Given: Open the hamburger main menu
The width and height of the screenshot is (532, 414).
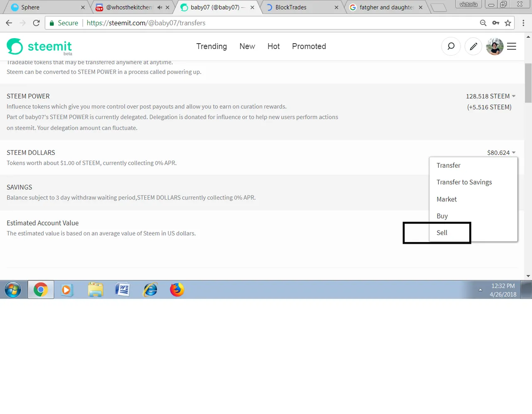Looking at the screenshot, I should tap(512, 46).
